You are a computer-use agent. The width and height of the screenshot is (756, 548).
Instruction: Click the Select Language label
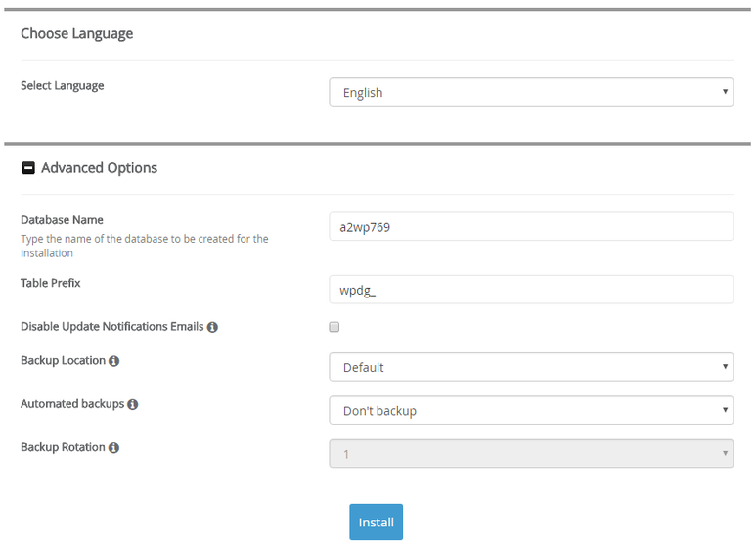pos(62,85)
